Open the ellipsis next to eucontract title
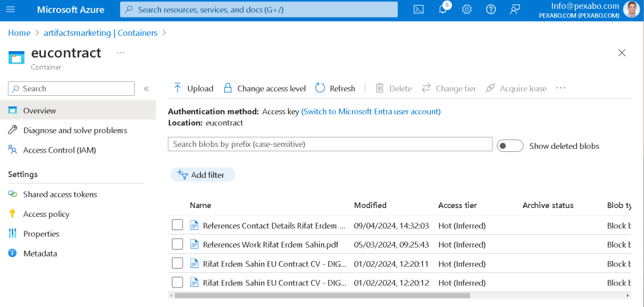The image size is (644, 307). 120,53
